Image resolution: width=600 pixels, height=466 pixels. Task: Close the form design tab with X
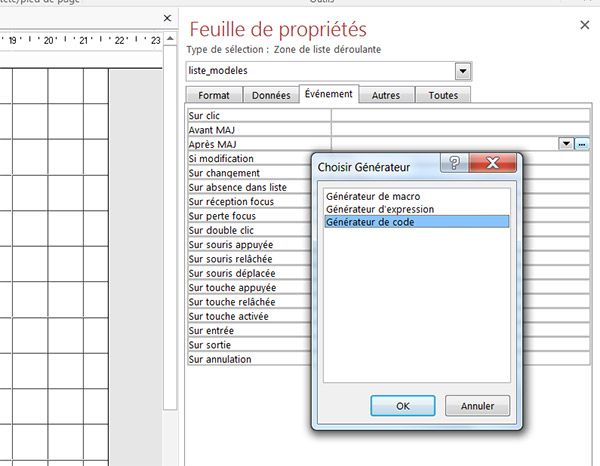[167, 18]
